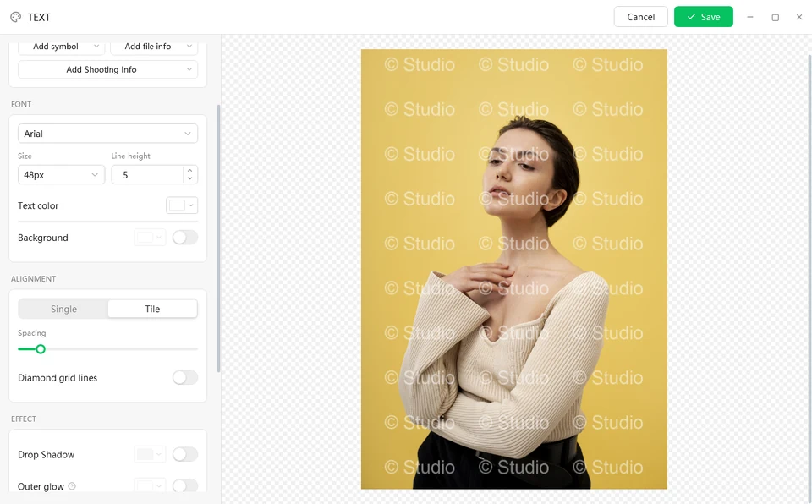Enable the Background toggle
The height and width of the screenshot is (504, 812).
[185, 238]
